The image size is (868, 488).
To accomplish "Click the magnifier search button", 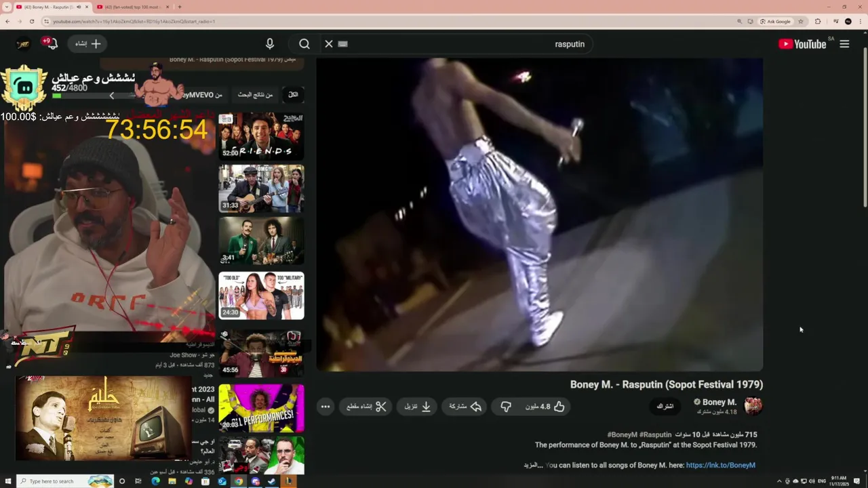I will click(304, 44).
